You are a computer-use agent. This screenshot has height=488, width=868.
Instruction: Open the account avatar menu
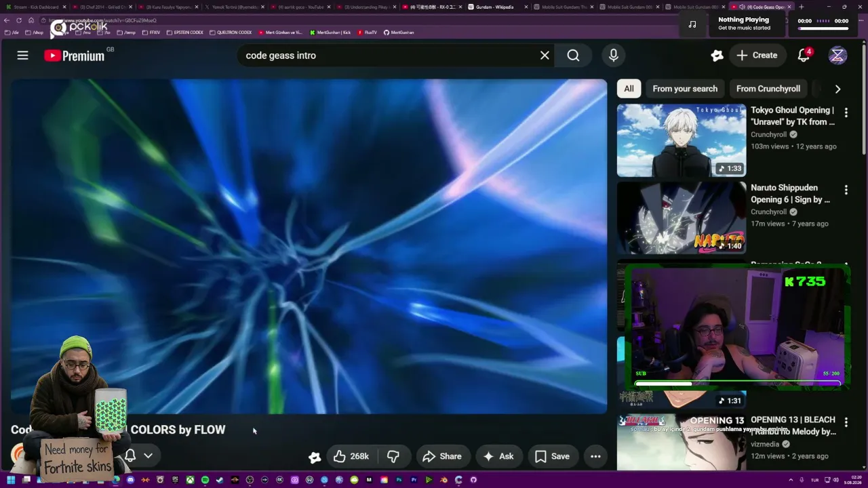click(x=837, y=56)
